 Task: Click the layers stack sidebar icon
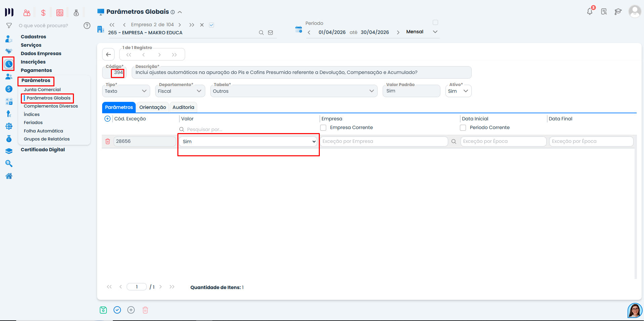(9, 151)
